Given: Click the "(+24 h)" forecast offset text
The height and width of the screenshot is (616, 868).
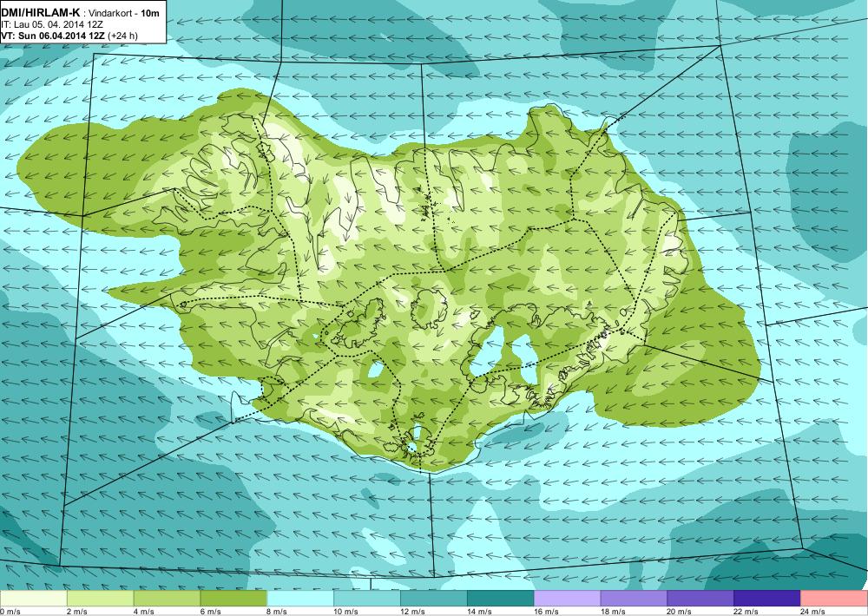Looking at the screenshot, I should pyautogui.click(x=123, y=36).
